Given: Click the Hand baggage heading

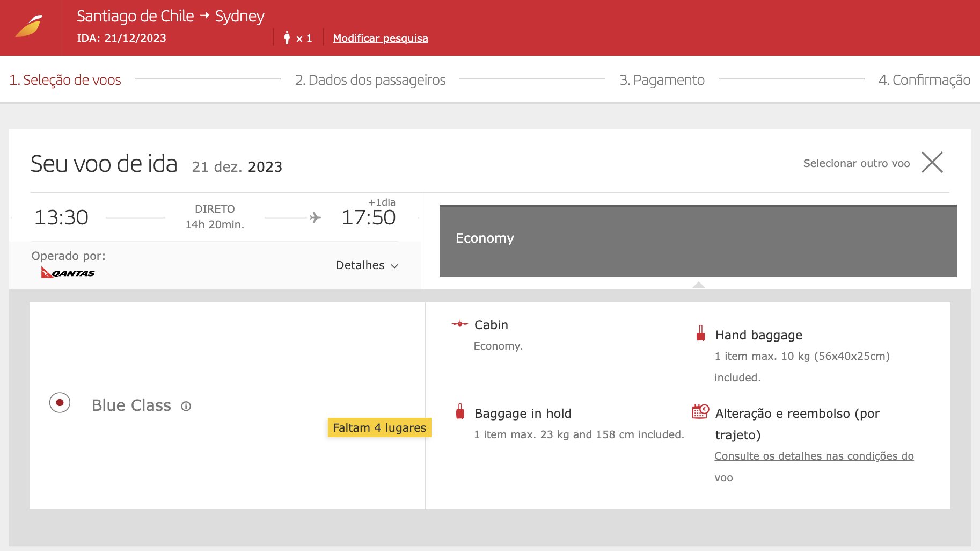Looking at the screenshot, I should point(758,335).
